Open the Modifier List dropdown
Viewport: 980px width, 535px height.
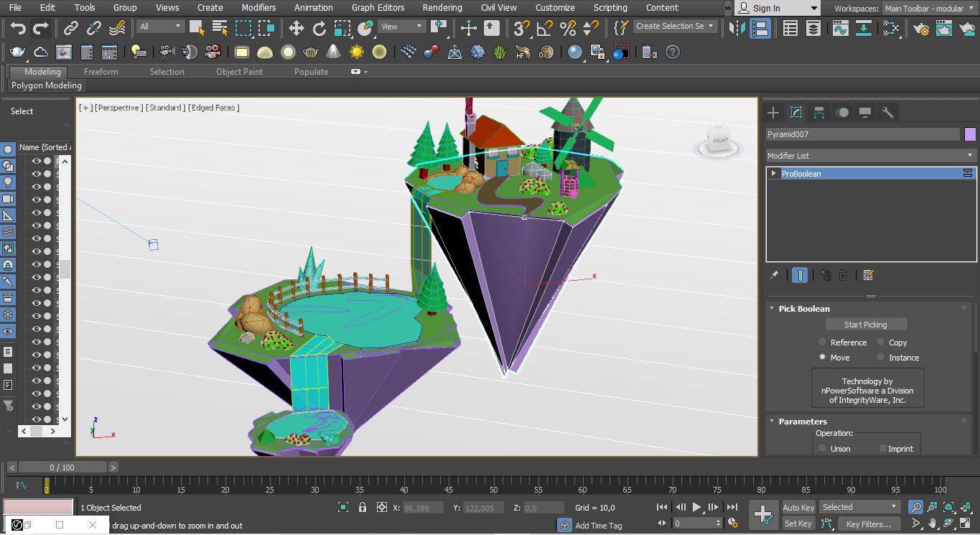[871, 156]
